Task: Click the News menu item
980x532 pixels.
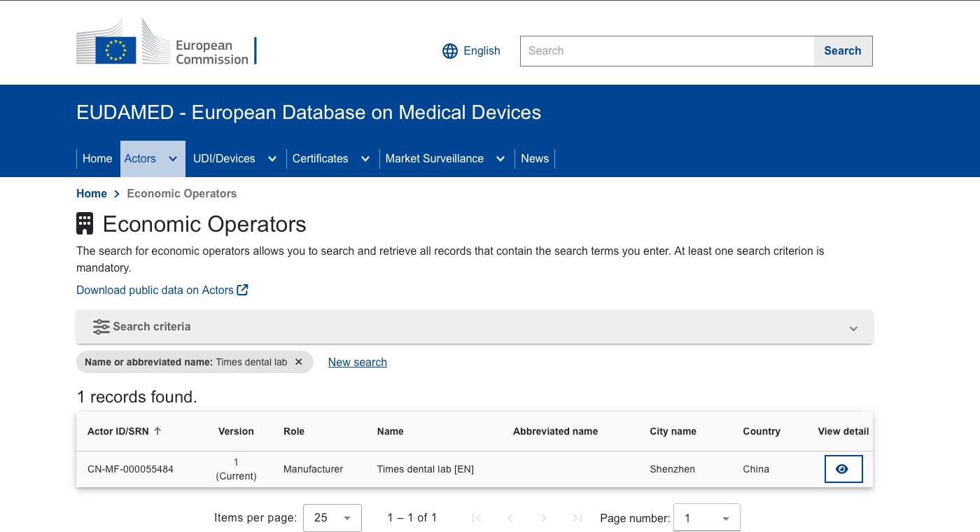Action: pos(535,159)
